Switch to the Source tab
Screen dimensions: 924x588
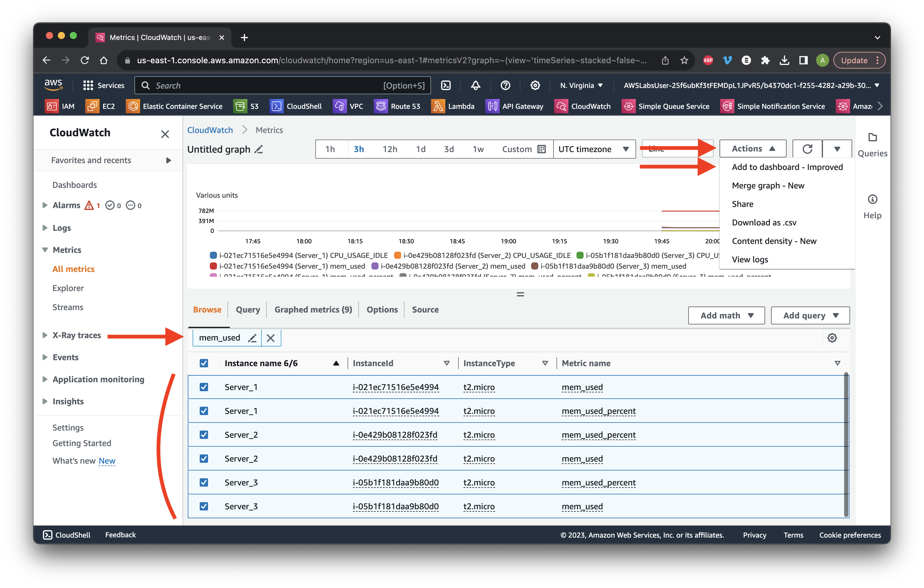(x=425, y=309)
